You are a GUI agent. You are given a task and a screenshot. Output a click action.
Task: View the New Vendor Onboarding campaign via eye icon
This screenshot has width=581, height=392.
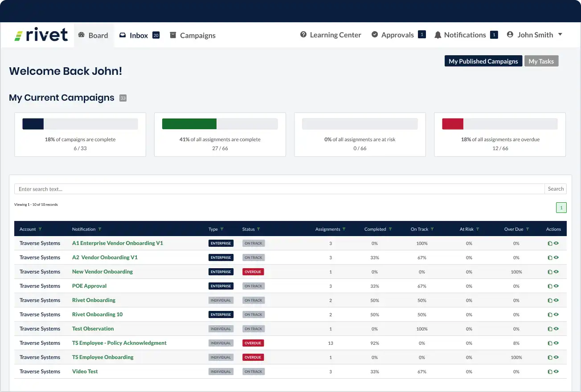point(556,271)
